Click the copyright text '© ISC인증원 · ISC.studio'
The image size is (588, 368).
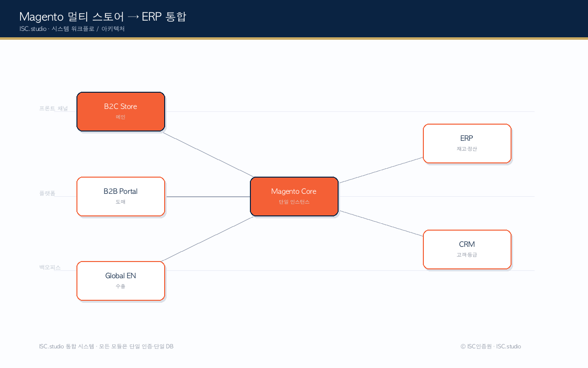pyautogui.click(x=491, y=346)
